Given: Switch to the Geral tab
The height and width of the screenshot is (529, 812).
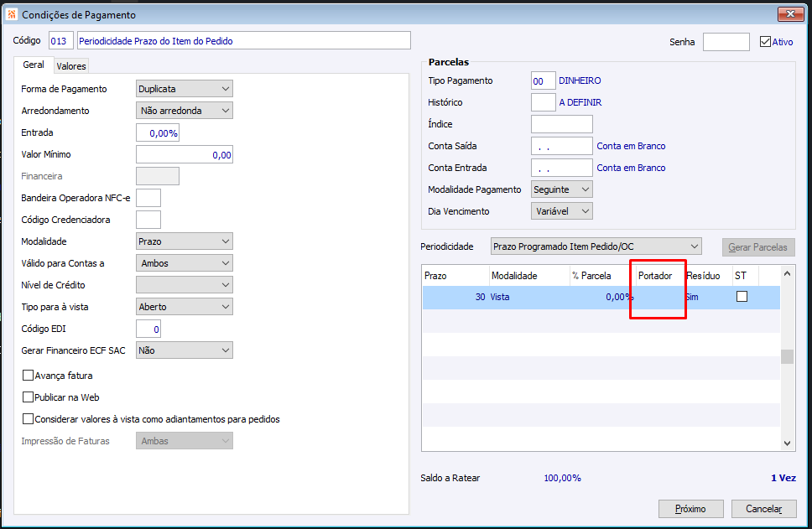Looking at the screenshot, I should click(x=34, y=65).
